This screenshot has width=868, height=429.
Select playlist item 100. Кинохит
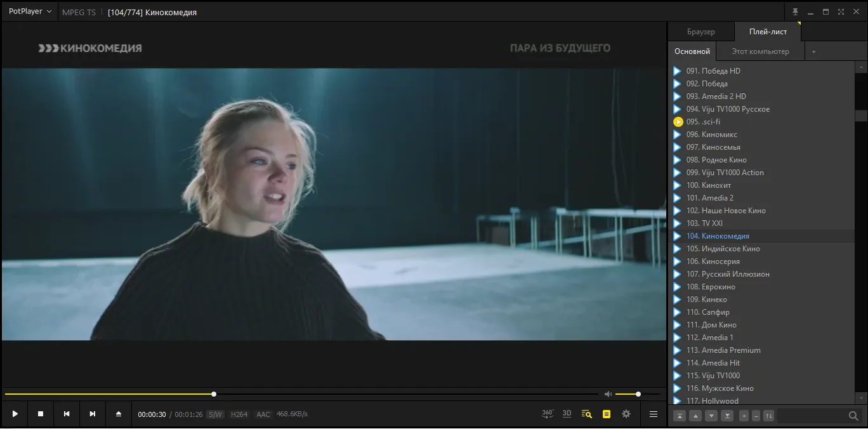click(762, 185)
